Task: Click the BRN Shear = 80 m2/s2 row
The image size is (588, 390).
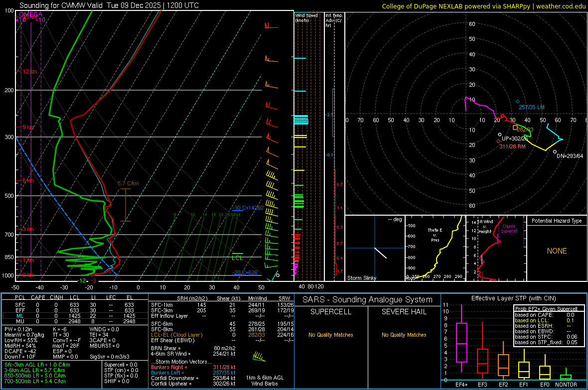Action: (x=193, y=348)
